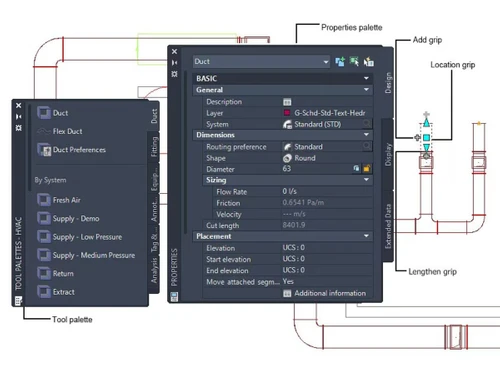Viewport: 500px width, 375px height.
Task: Click the search icon in Routing preference row
Action: (x=367, y=146)
